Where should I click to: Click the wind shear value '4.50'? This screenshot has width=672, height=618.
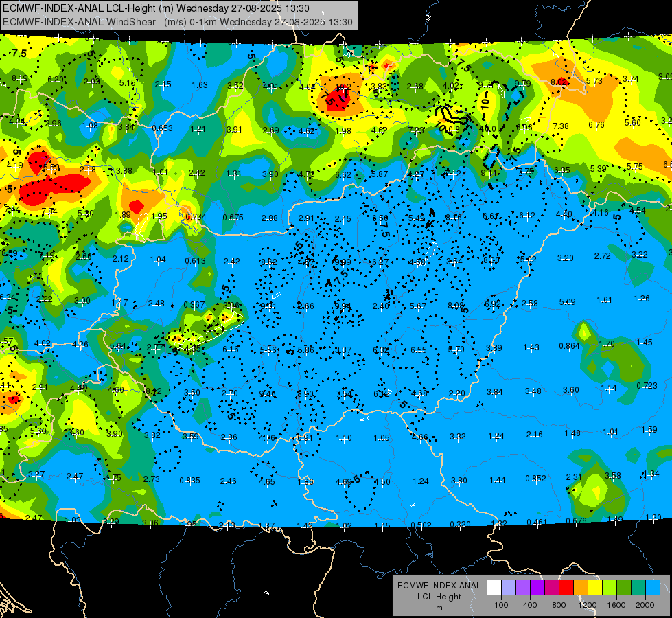click(382, 481)
